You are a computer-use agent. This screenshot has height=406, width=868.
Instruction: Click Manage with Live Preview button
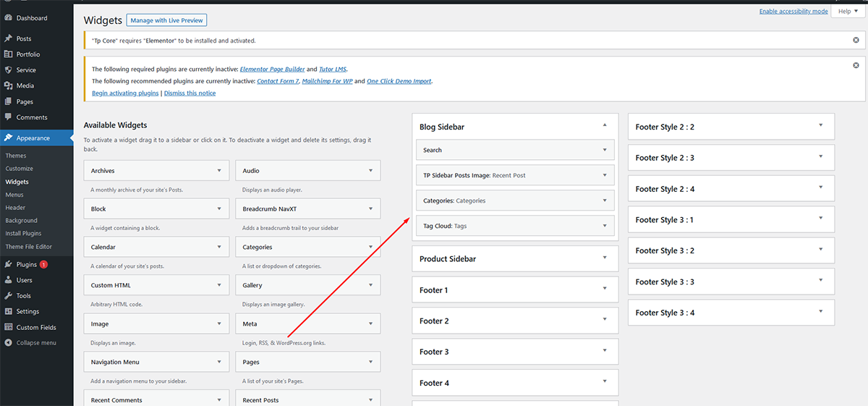tap(167, 20)
